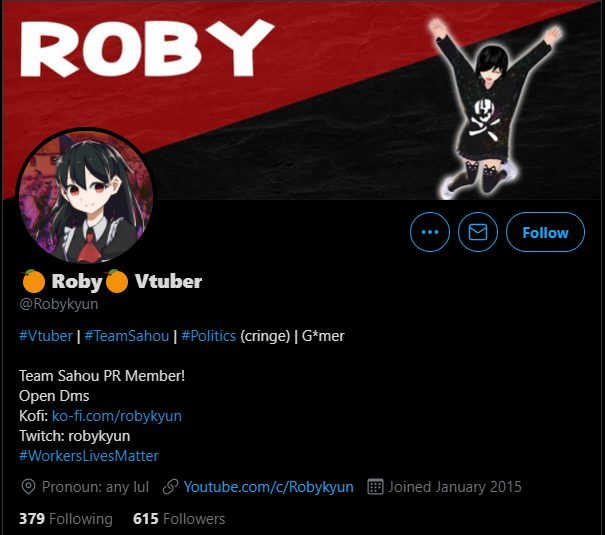Open the round profile avatar picture
Image resolution: width=605 pixels, height=535 pixels.
pos(86,197)
